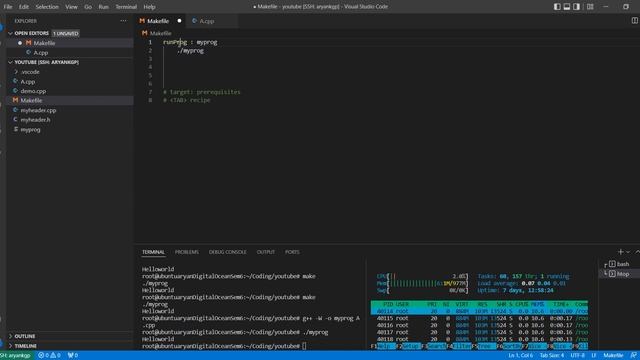Open the Terminal menu
This screenshot has height=360, width=640.
pyautogui.click(x=126, y=7)
